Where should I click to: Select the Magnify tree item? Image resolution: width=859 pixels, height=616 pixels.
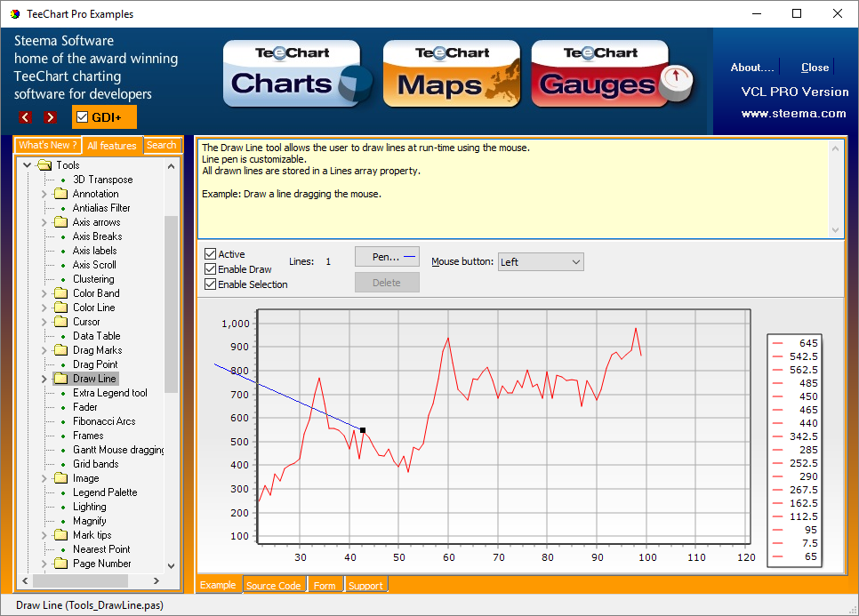pos(89,521)
